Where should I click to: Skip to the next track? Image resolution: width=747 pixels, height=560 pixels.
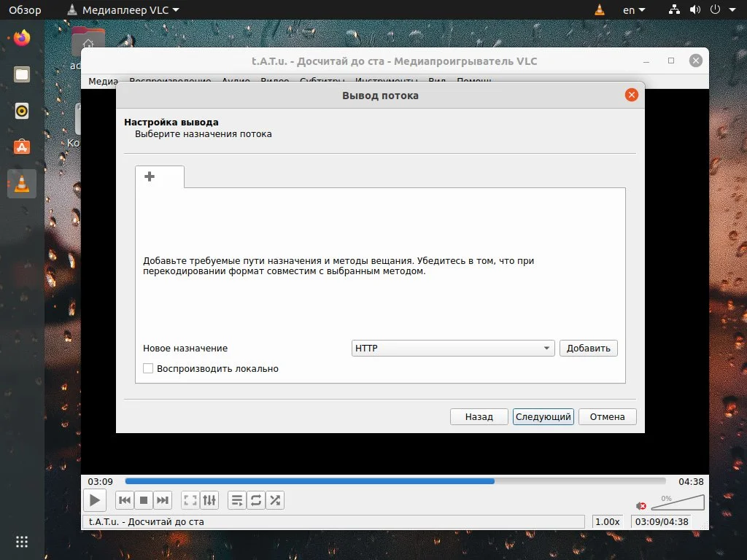click(162, 500)
